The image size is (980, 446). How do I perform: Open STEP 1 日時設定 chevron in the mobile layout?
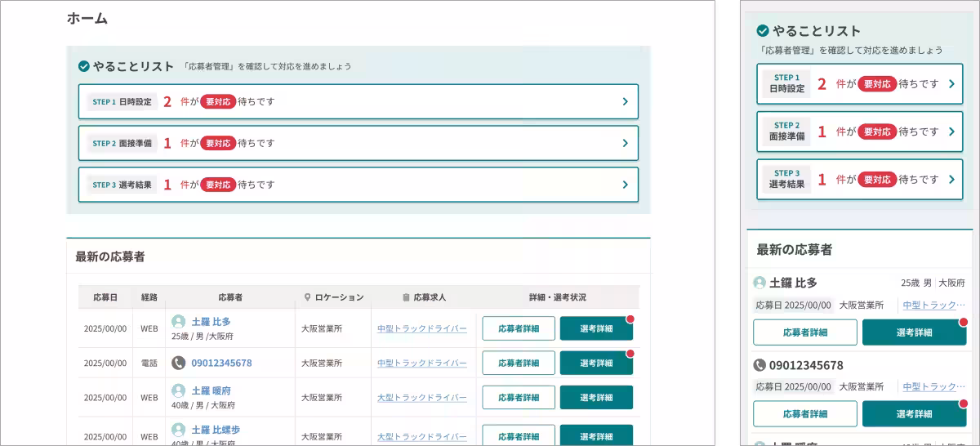(951, 83)
